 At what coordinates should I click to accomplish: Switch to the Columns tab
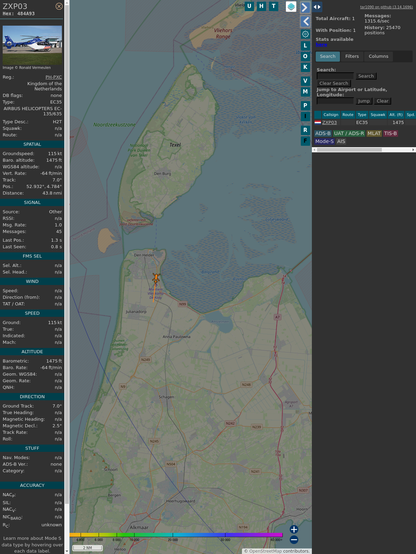[378, 56]
